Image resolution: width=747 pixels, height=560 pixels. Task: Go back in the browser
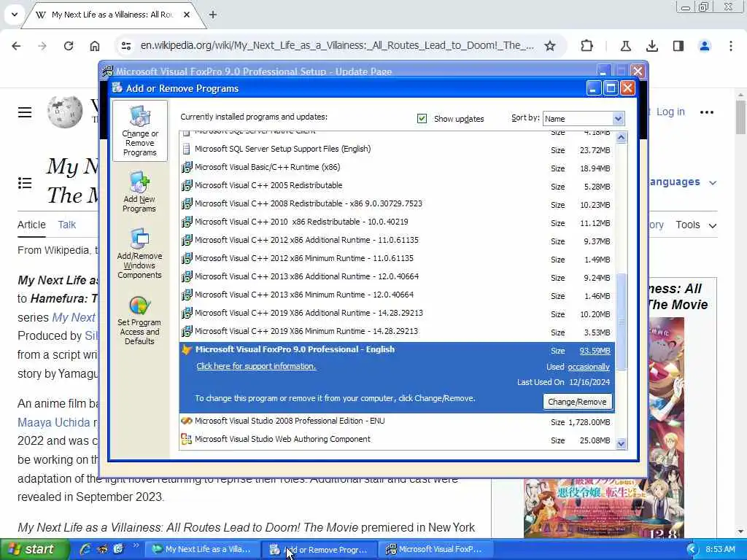(16, 46)
